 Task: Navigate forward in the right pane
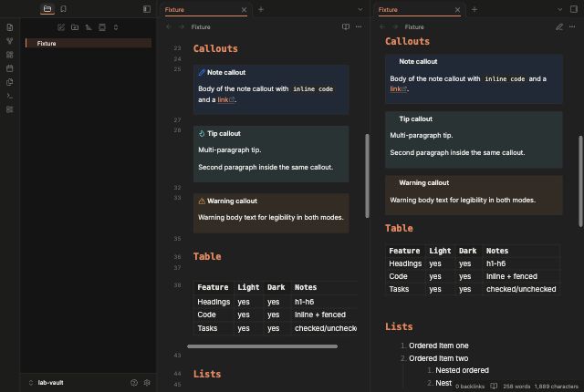395,26
